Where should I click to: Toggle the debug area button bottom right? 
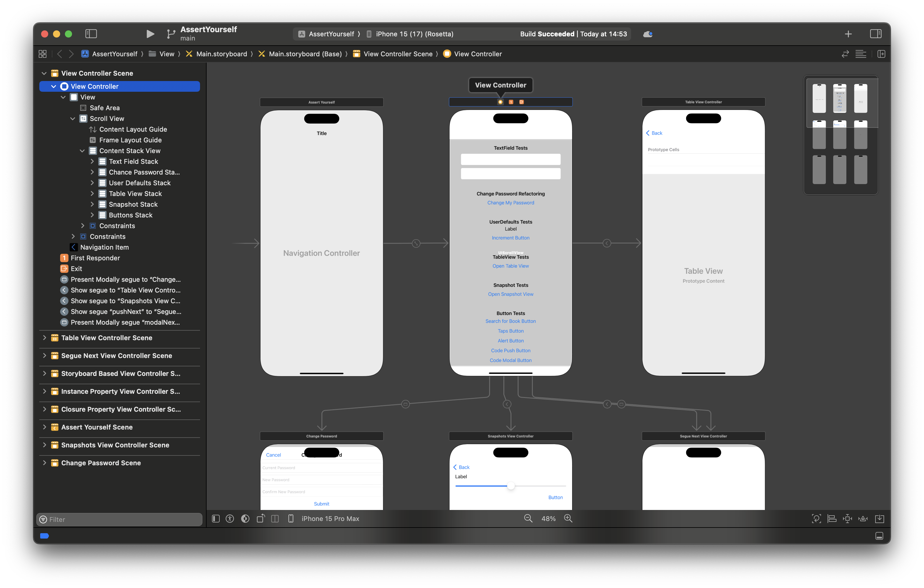click(879, 536)
